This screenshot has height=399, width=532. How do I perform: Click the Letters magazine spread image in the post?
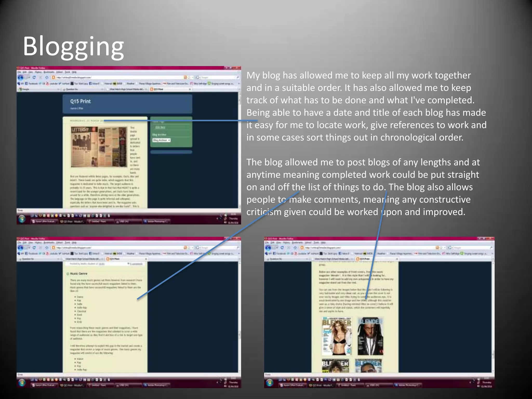(x=99, y=147)
